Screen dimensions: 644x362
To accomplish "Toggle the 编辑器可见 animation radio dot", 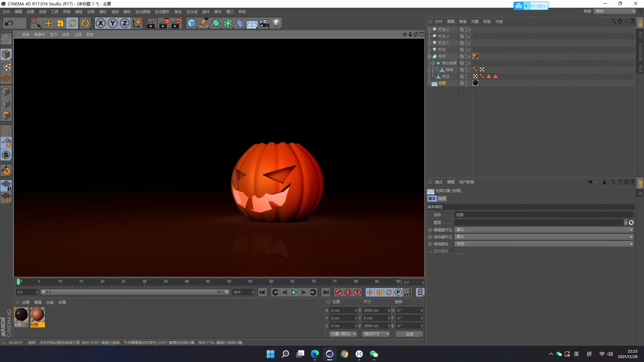I will 430,230.
